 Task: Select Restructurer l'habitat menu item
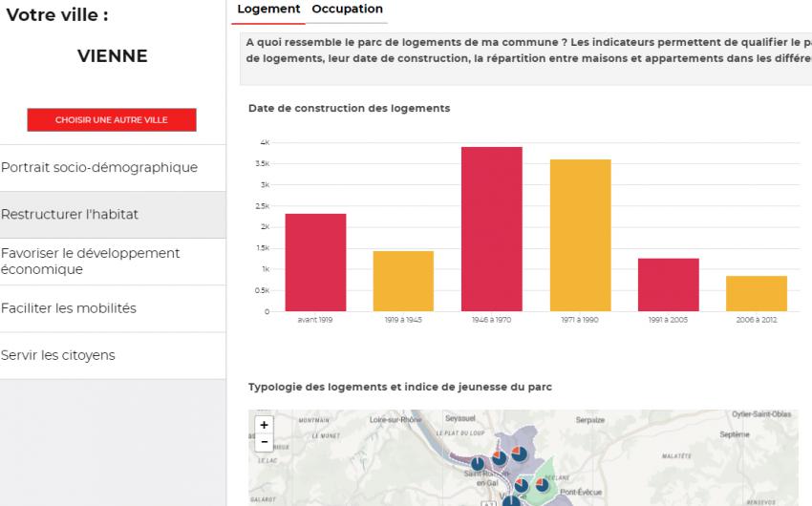coord(113,215)
